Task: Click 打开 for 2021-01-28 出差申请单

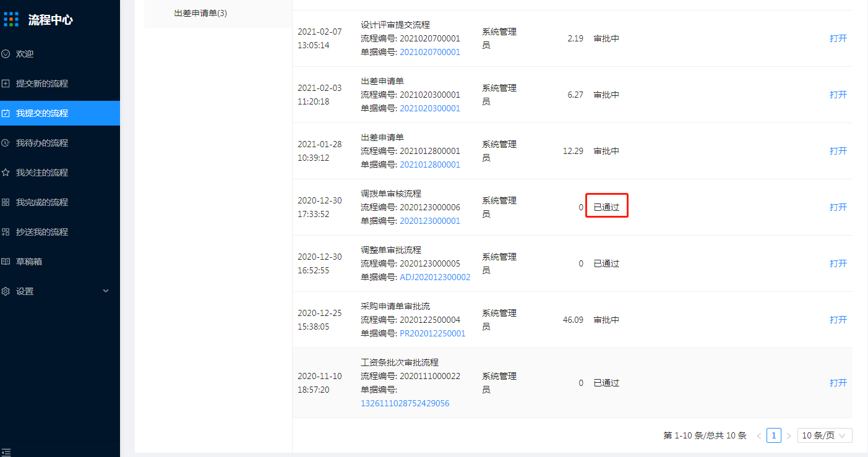Action: tap(838, 151)
